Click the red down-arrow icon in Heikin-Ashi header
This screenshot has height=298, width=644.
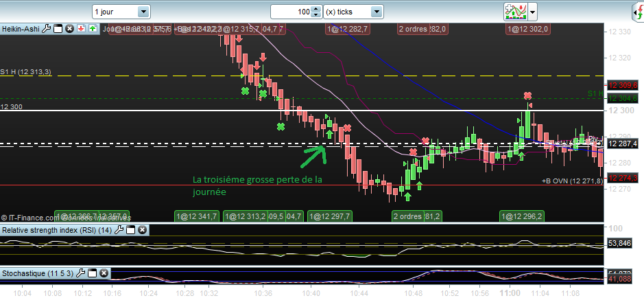(82, 29)
